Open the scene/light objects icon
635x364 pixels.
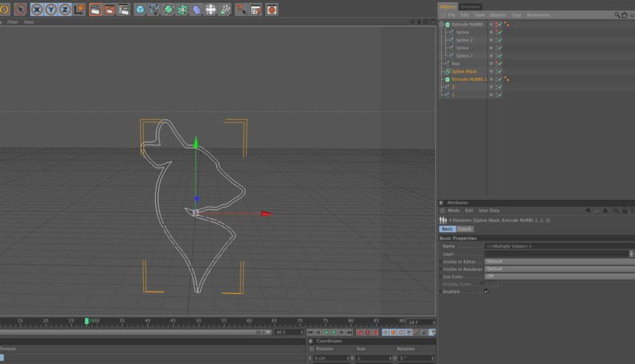click(210, 10)
